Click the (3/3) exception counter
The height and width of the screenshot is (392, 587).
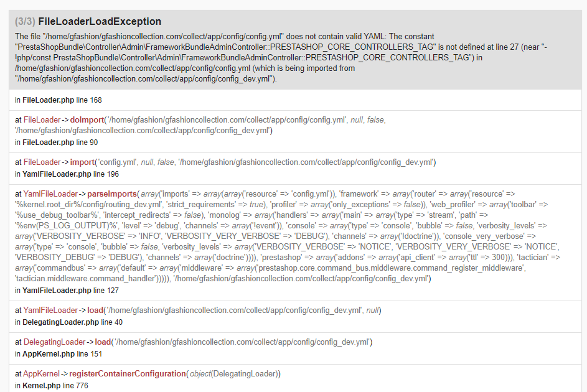(x=25, y=22)
